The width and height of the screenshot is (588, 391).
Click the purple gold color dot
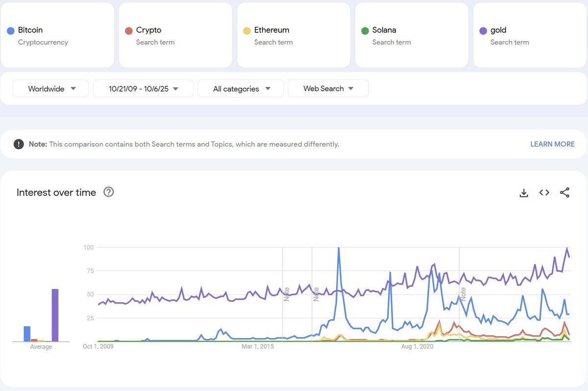[x=483, y=31]
